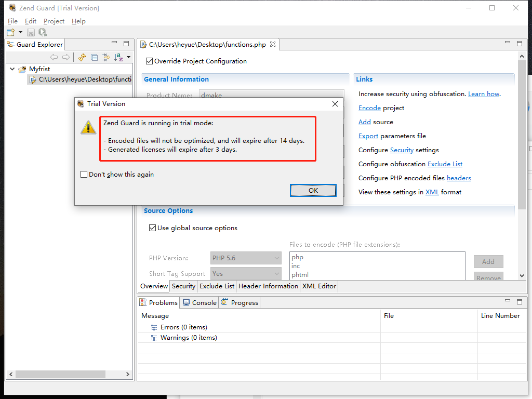
Task: Toggle Override Project Configuration checkbox
Action: [x=149, y=61]
